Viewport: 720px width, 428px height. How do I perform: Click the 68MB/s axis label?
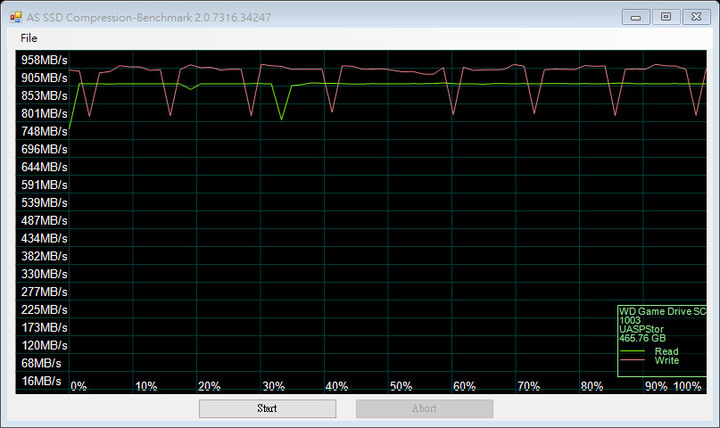tap(41, 363)
